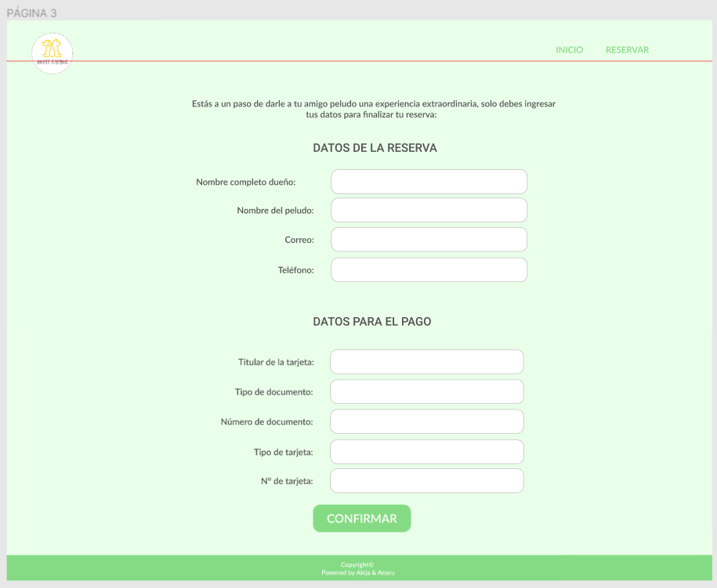Click the Correo label text
This screenshot has width=717, height=588.
299,240
